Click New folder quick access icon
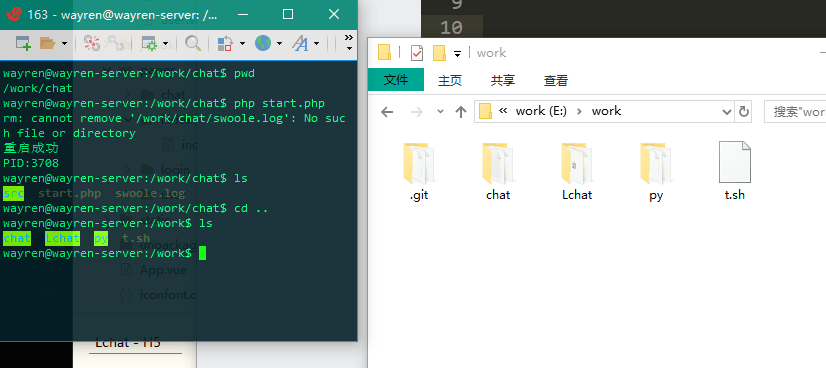This screenshot has height=368, width=826. 439,53
